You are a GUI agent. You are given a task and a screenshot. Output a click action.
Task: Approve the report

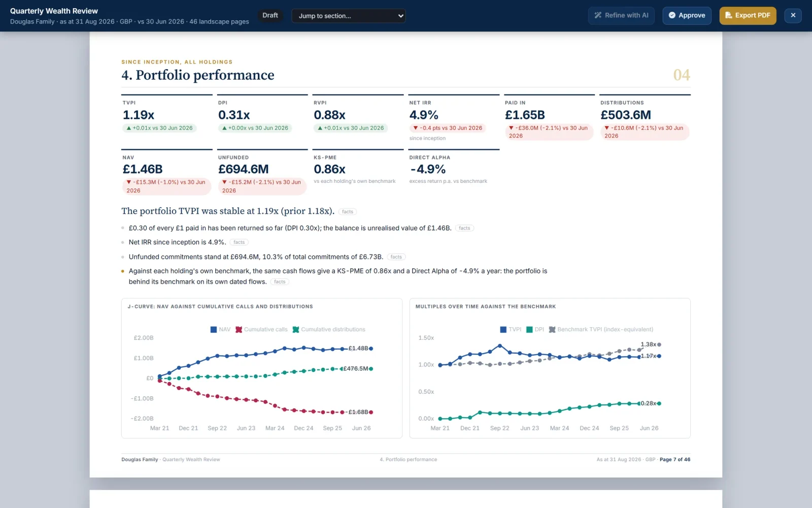(x=687, y=15)
